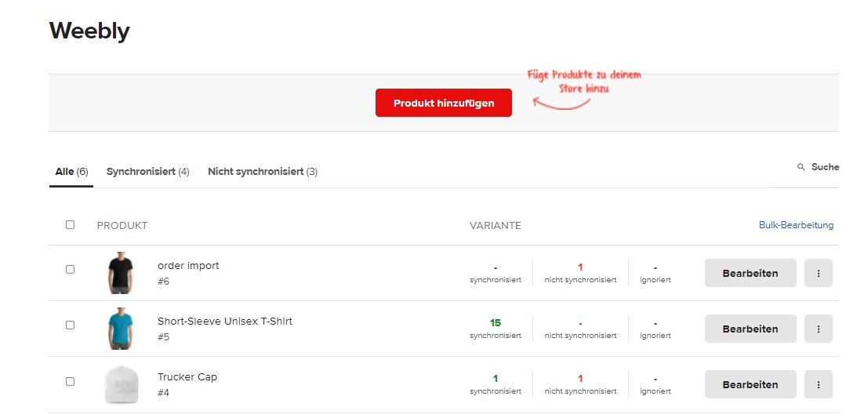Image resolution: width=868 pixels, height=418 pixels.
Task: Select the Short-Sleeve Unisex T-Shirt checkbox
Action: 70,325
